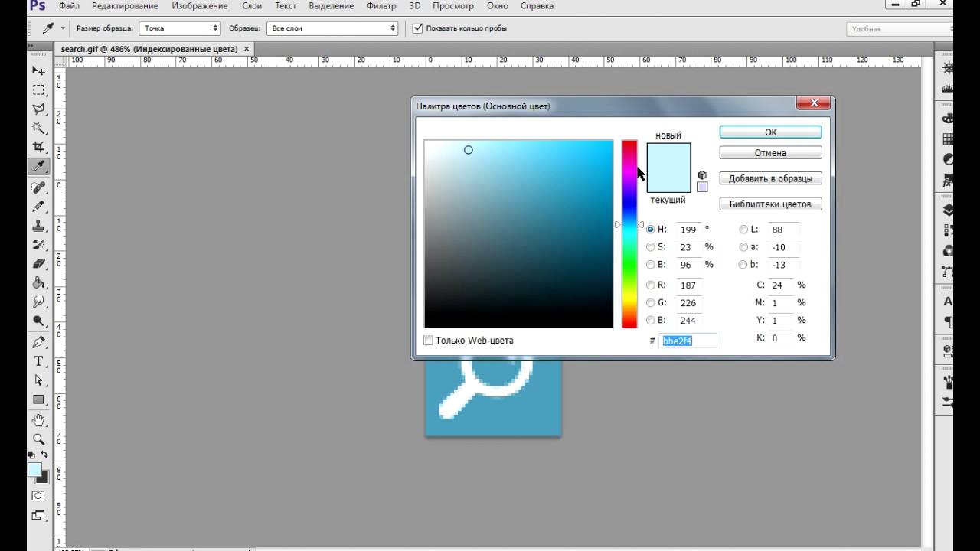Select the Type tool
Image resolution: width=980 pixels, height=551 pixels.
click(38, 361)
